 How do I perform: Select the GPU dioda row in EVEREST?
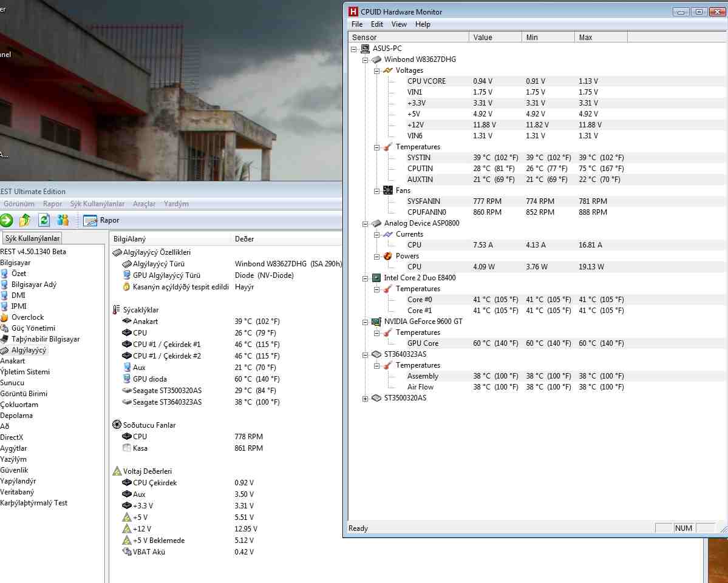(x=226, y=379)
